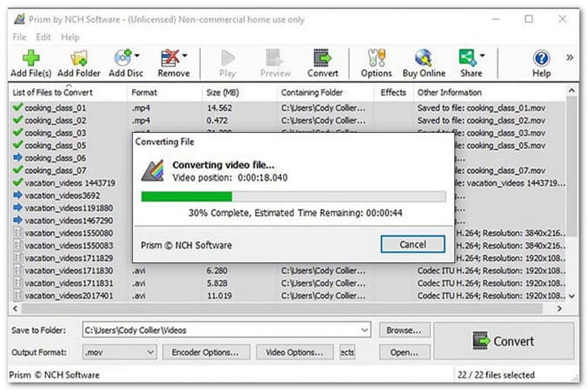Select the vacation_videos1467290 row

69,220
